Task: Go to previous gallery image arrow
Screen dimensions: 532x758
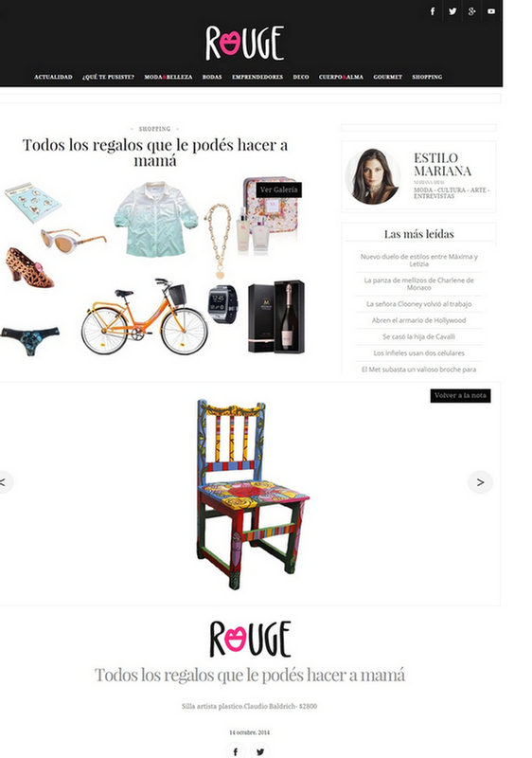Action: 4,482
